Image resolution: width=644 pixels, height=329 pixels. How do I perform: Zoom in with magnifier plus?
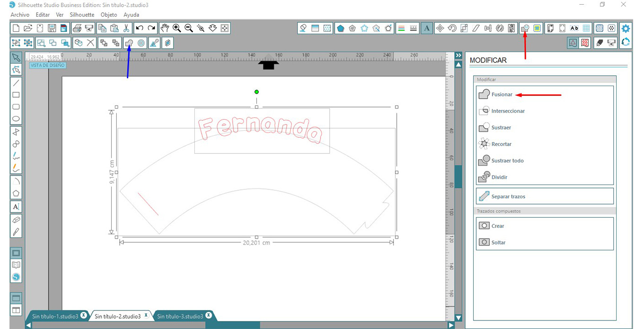click(177, 28)
